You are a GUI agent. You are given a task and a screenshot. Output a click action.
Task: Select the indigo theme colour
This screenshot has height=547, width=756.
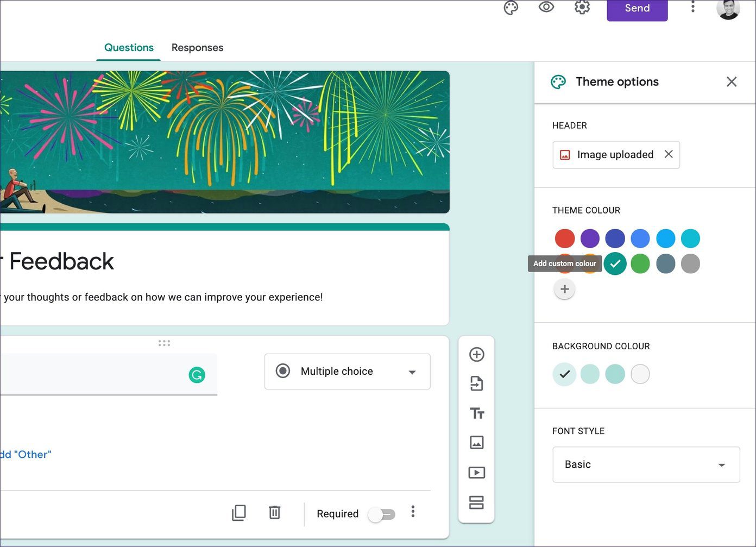click(615, 238)
